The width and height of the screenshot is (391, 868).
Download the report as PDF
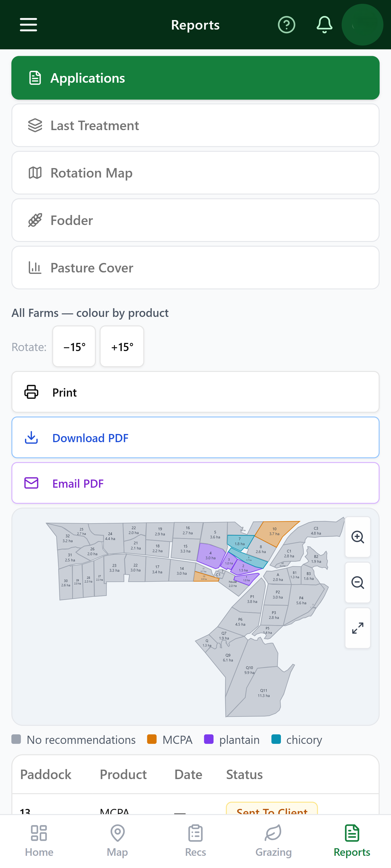click(x=195, y=438)
